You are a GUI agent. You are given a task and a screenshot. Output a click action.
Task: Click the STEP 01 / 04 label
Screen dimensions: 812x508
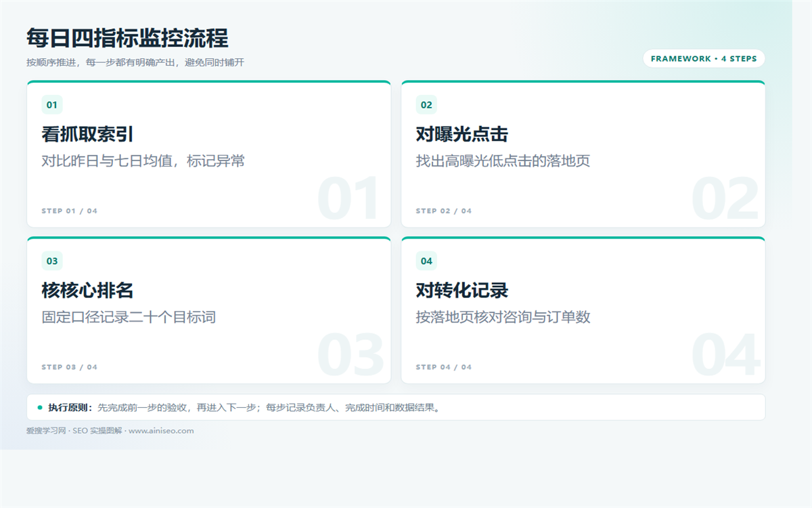[70, 211]
